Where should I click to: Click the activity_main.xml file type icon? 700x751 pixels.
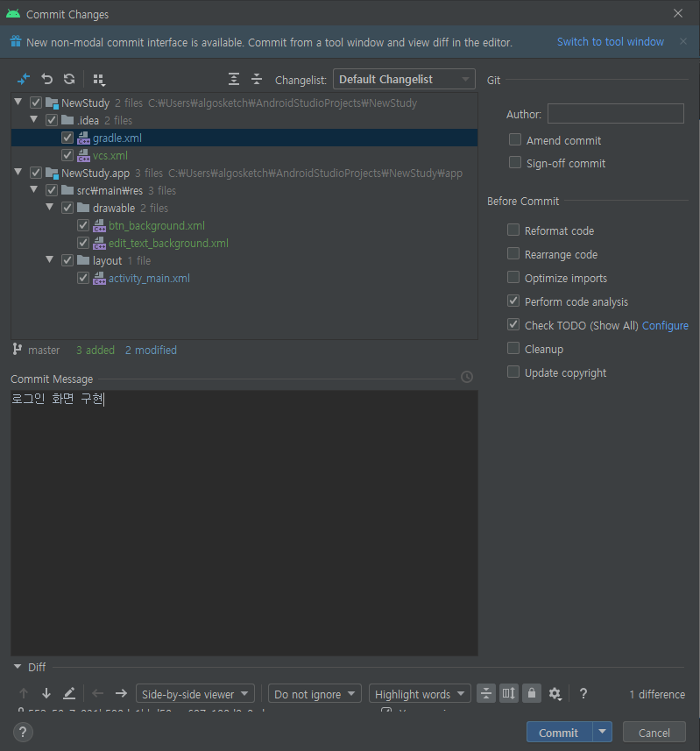[99, 279]
